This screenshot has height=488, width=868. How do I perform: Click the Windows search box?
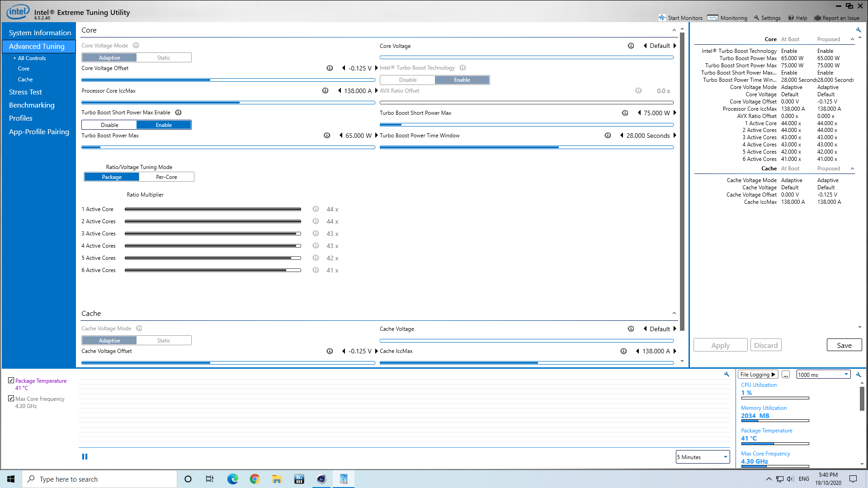tap(99, 479)
